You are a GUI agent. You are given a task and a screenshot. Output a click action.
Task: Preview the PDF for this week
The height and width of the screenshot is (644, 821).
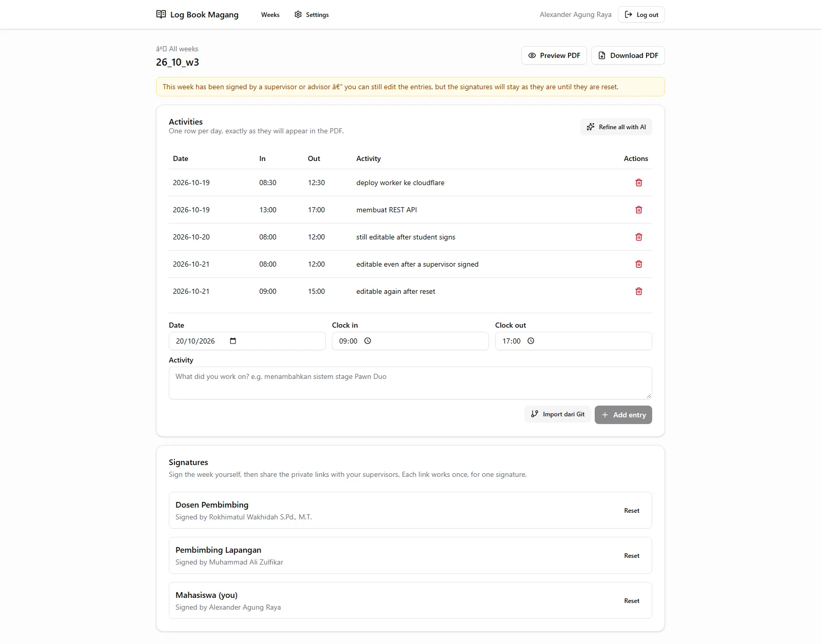point(554,55)
